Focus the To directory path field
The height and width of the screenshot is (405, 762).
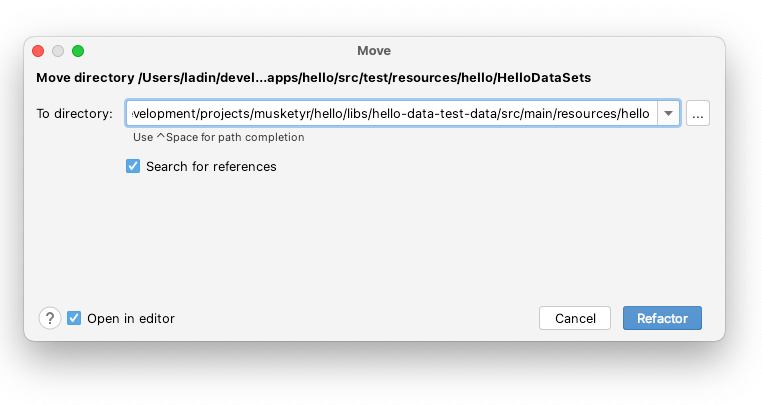point(392,113)
